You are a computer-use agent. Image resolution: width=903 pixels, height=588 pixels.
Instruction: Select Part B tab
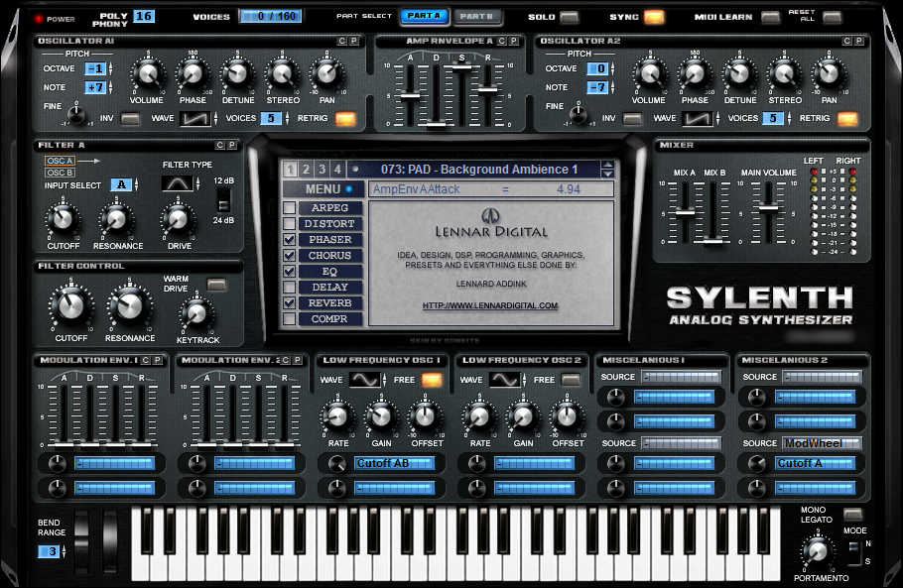point(477,16)
